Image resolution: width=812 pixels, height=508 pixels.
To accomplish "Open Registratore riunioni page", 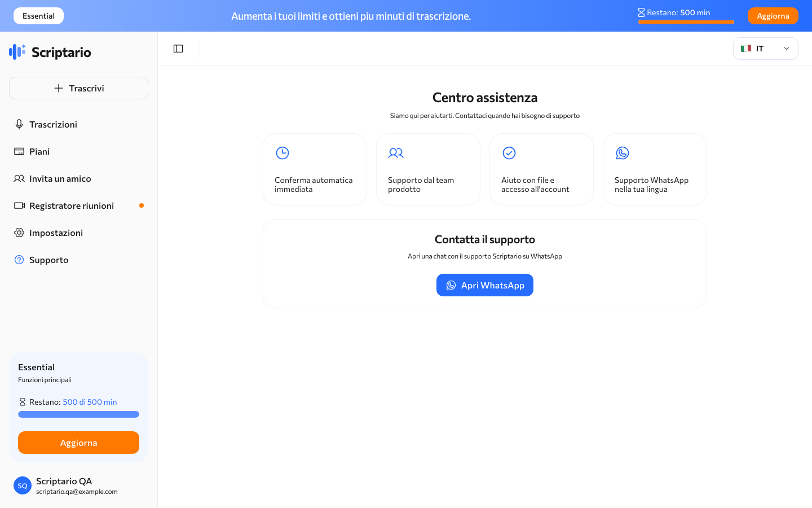I will coord(79,205).
